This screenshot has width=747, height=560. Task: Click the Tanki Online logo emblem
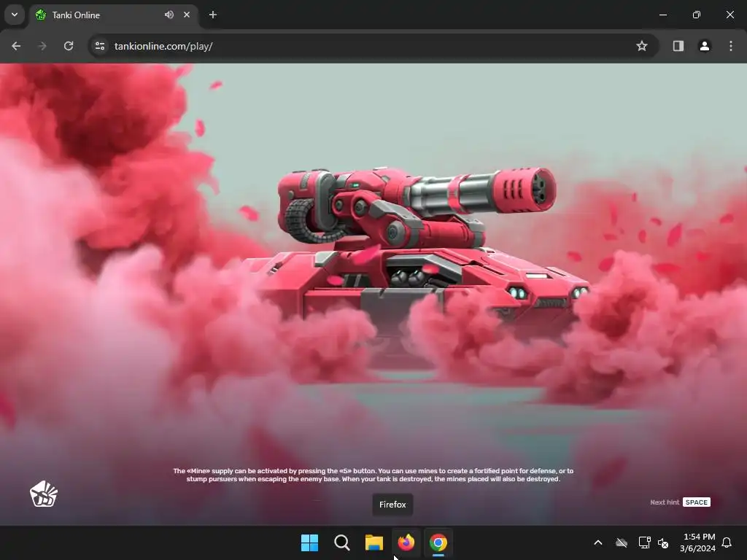point(44,494)
